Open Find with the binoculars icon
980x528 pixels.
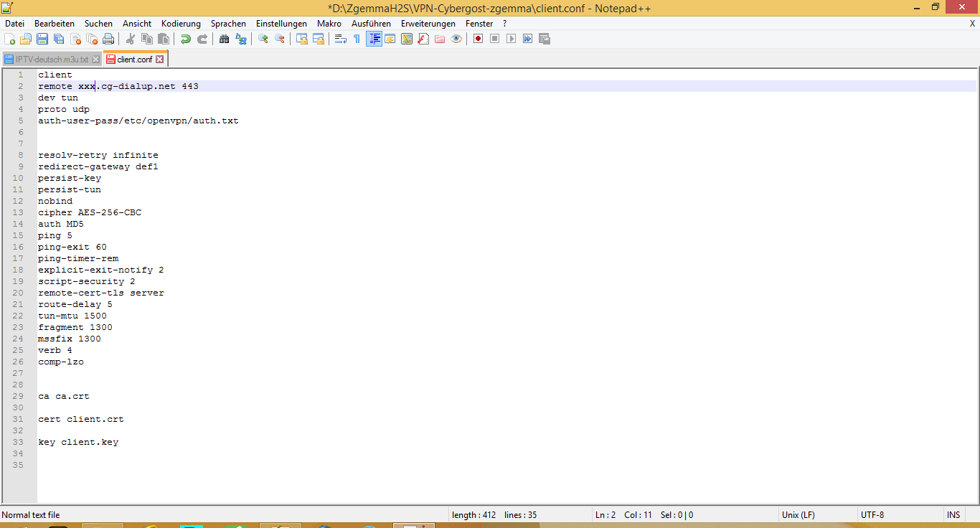tap(225, 39)
